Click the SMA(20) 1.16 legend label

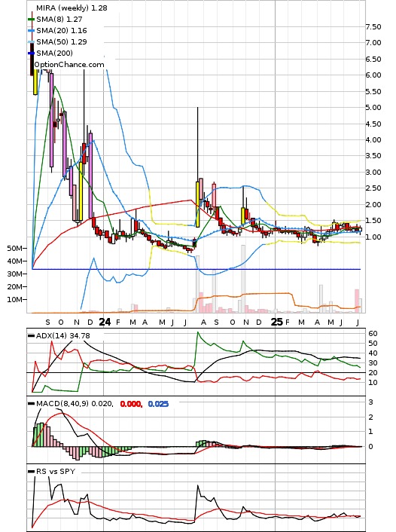click(x=62, y=31)
